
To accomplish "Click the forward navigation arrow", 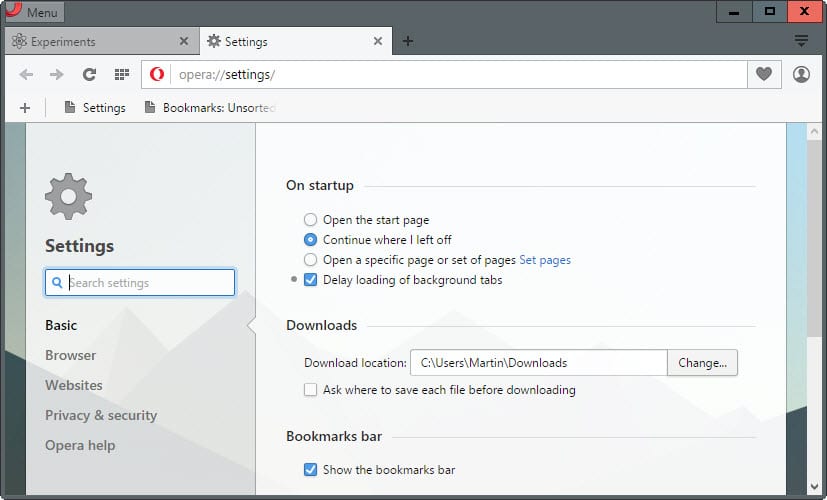I will coord(56,75).
